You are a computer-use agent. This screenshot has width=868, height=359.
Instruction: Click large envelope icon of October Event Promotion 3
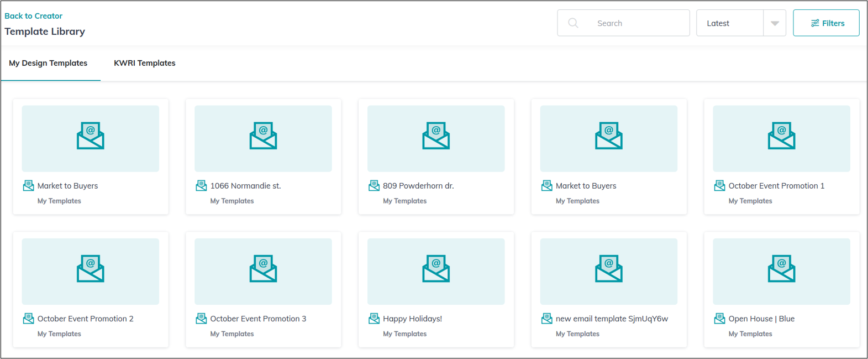(263, 269)
